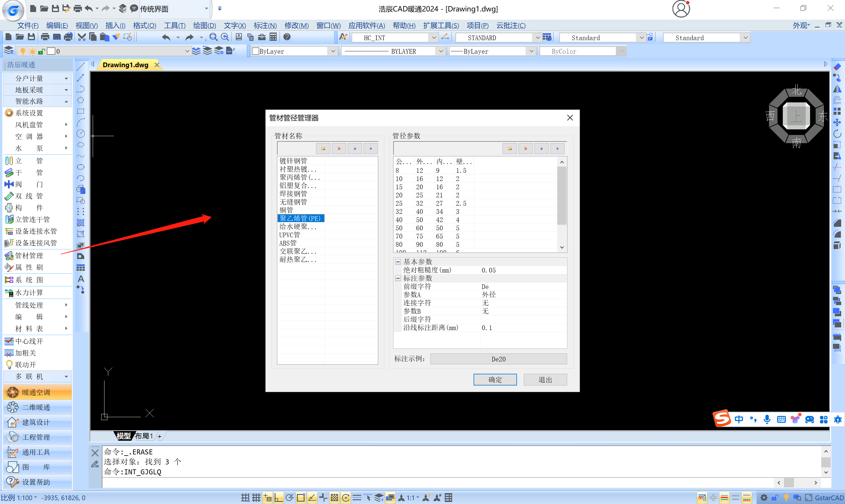The image size is (845, 504).
Task: Switch to the 布局1 layout tab
Action: pyautogui.click(x=144, y=436)
